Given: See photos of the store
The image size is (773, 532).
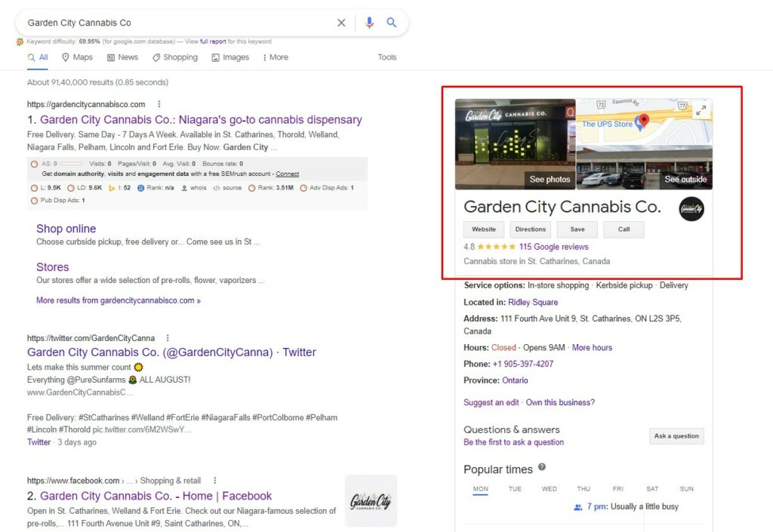Looking at the screenshot, I should (x=515, y=144).
